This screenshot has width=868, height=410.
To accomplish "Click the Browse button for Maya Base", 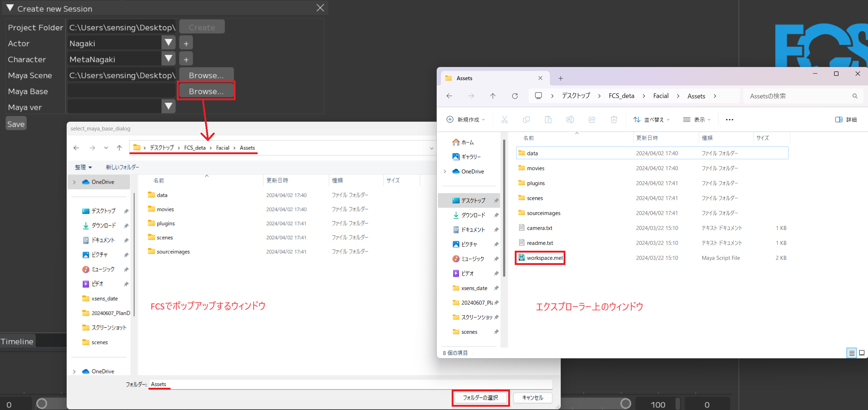I will click(x=206, y=91).
